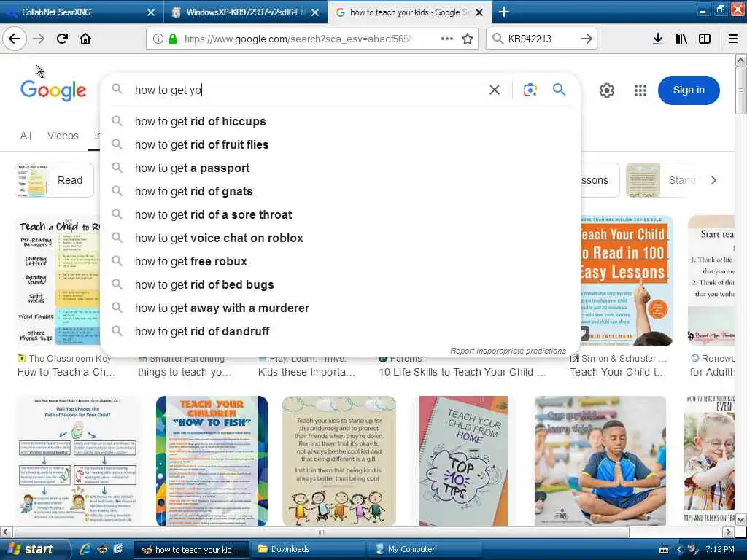Open the meditating boy image
The height and width of the screenshot is (560, 747).
pos(600,461)
